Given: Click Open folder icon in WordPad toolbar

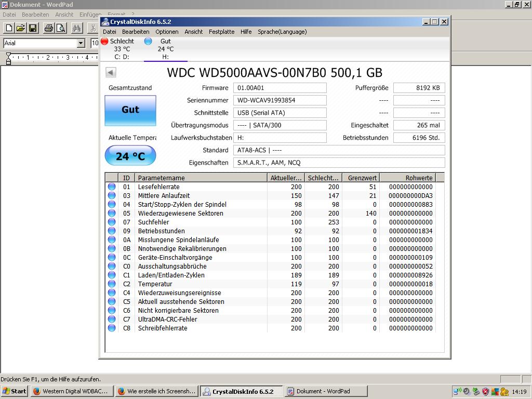Looking at the screenshot, I should pyautogui.click(x=21, y=28).
